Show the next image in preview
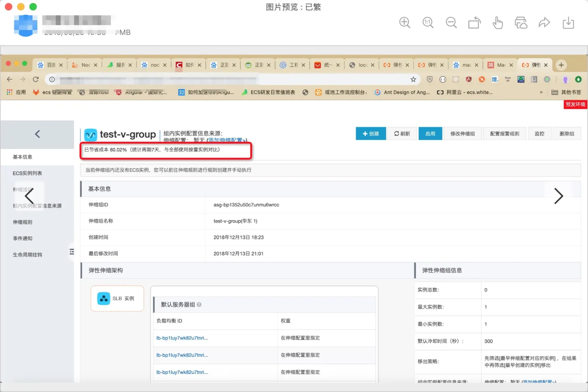 tap(558, 196)
